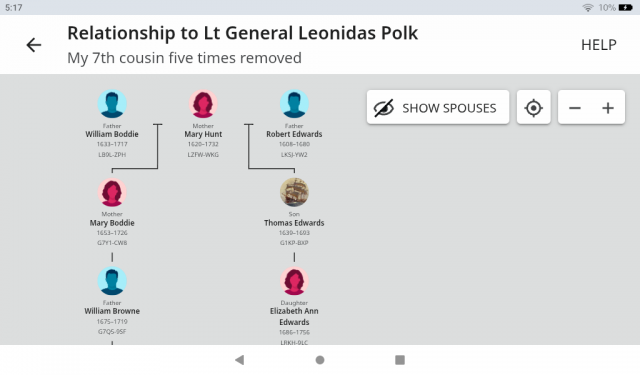Select William Boddie's avatar
The image size is (640, 375).
[x=112, y=104]
